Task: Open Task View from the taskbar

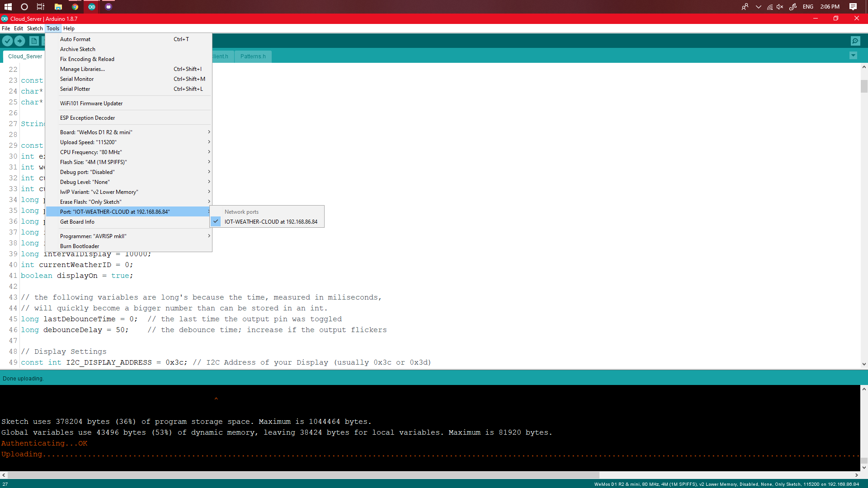Action: [40, 6]
